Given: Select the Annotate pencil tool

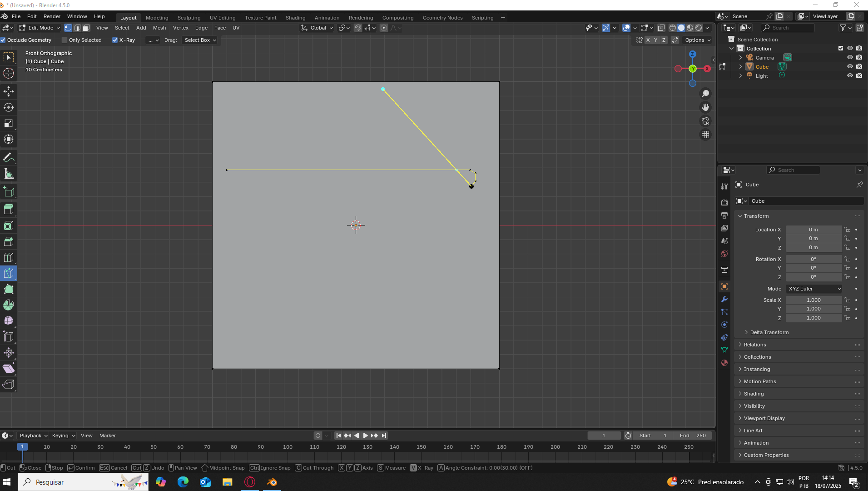Looking at the screenshot, I should pyautogui.click(x=9, y=158).
